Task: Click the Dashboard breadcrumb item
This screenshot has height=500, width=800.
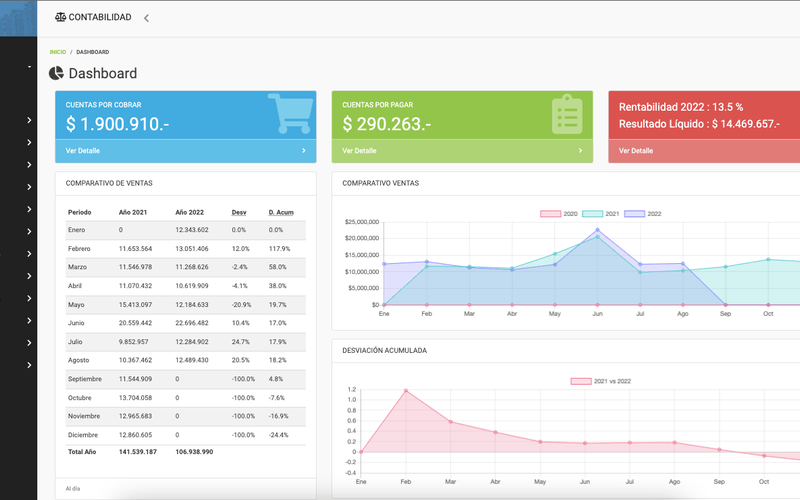Action: tap(93, 52)
